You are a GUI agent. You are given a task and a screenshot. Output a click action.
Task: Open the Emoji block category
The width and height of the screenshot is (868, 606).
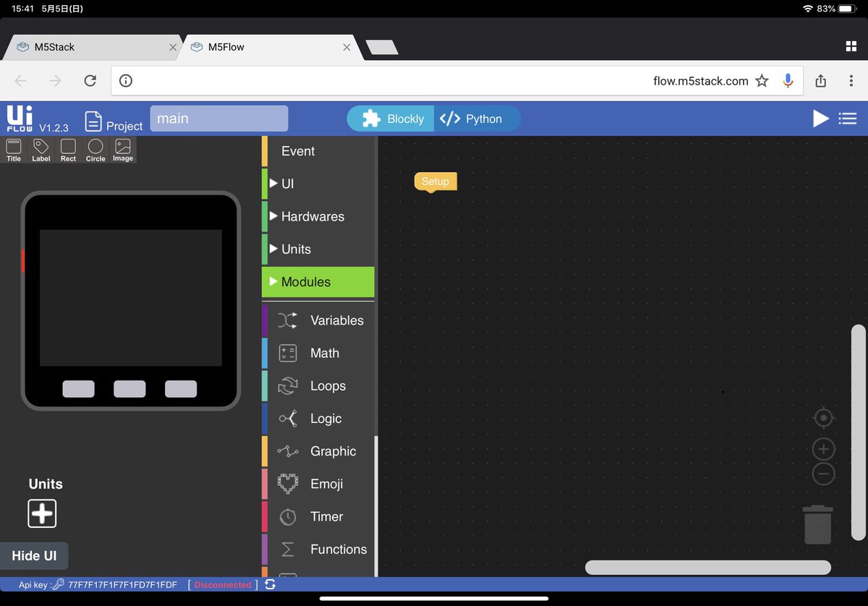pyautogui.click(x=318, y=484)
